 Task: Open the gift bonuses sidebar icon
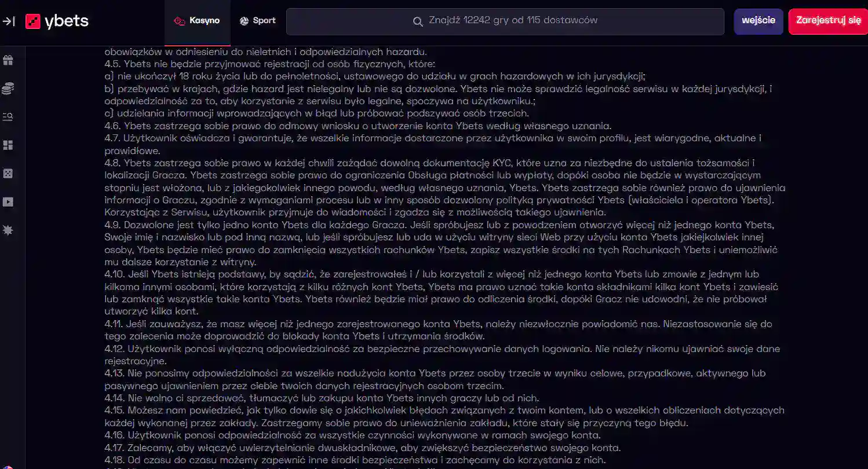[x=8, y=60]
